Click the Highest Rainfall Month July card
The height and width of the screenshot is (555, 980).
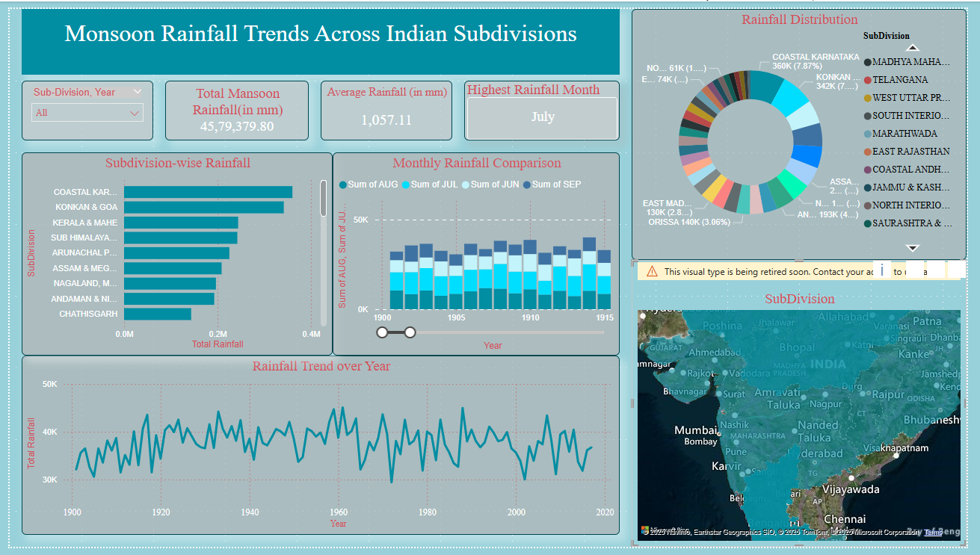(542, 117)
